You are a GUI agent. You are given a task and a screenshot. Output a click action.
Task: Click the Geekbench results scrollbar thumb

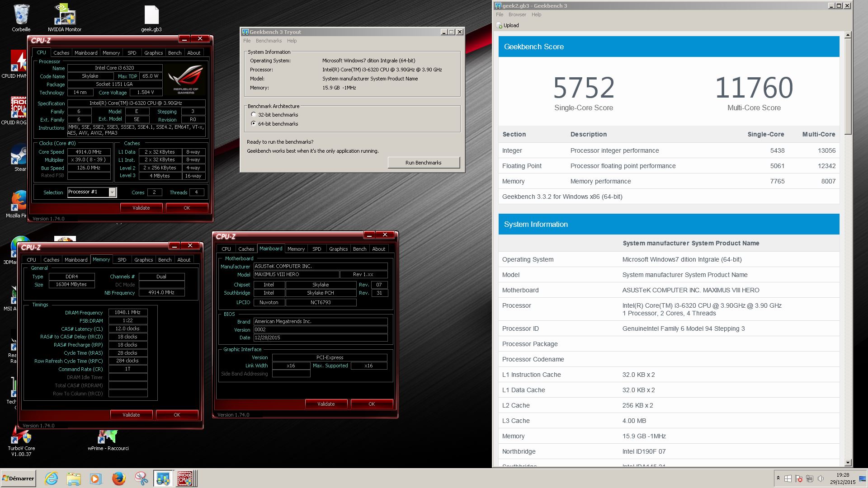848,86
